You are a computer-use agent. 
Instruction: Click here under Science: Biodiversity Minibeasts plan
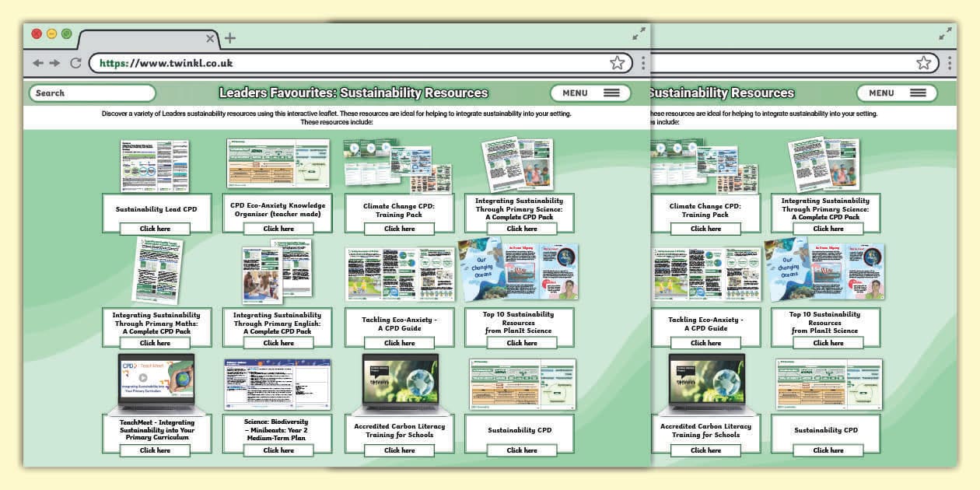pyautogui.click(x=278, y=450)
